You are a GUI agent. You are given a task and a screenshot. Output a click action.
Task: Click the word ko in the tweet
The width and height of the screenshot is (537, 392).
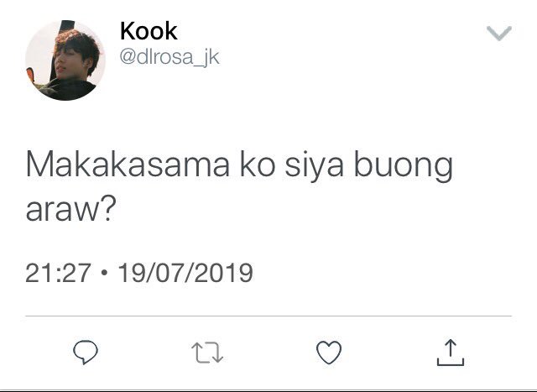[257, 165]
